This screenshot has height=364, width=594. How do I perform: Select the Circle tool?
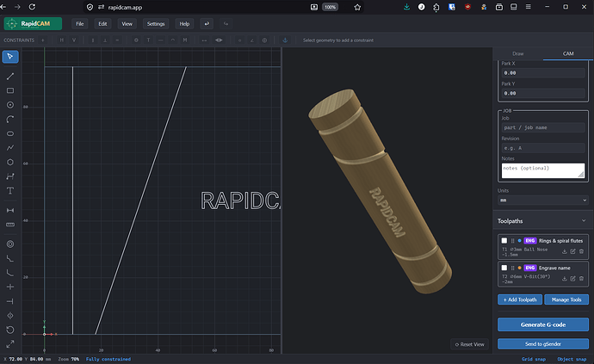coord(10,105)
